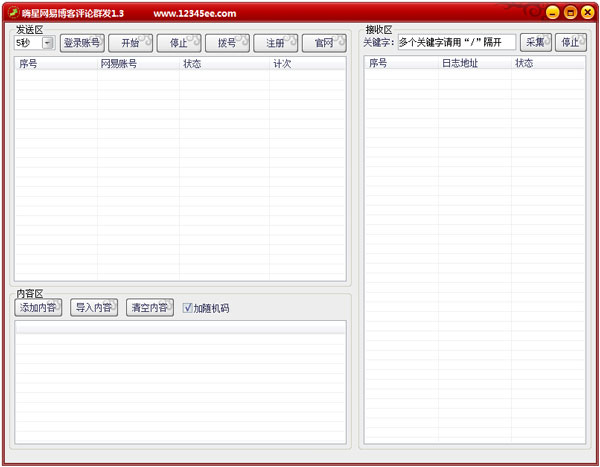The width and height of the screenshot is (600, 467).
Task: Click the 拨号 button
Action: click(227, 43)
